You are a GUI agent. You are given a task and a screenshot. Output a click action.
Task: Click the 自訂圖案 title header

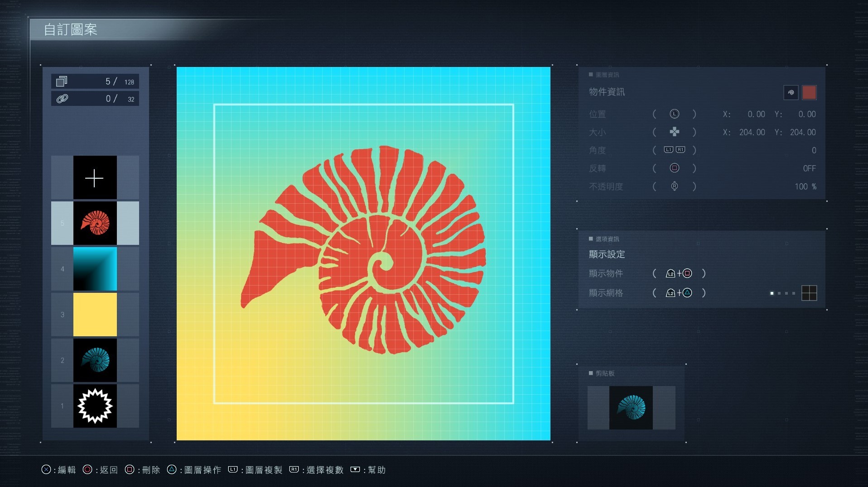point(71,29)
